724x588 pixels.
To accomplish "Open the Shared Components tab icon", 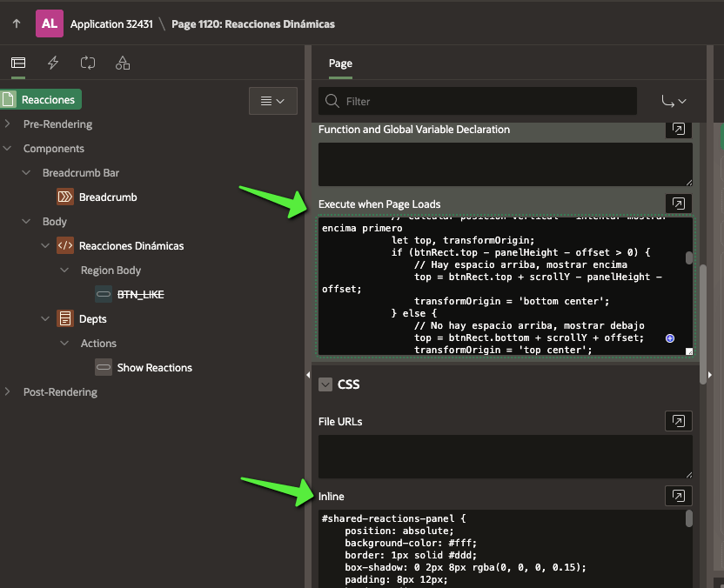I will pos(123,63).
